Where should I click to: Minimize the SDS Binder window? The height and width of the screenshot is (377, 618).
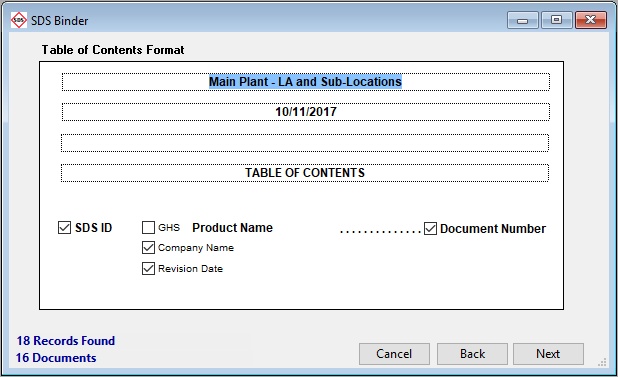tap(523, 20)
